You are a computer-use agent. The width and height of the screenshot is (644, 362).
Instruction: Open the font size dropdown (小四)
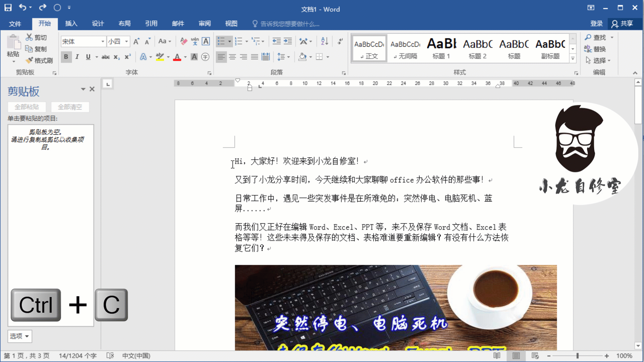[126, 41]
